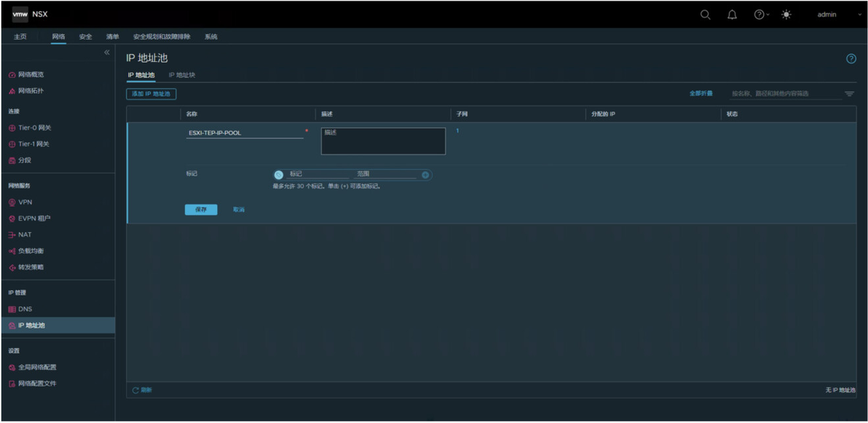The height and width of the screenshot is (423, 868).
Task: Click the page help question icon
Action: pos(851,59)
